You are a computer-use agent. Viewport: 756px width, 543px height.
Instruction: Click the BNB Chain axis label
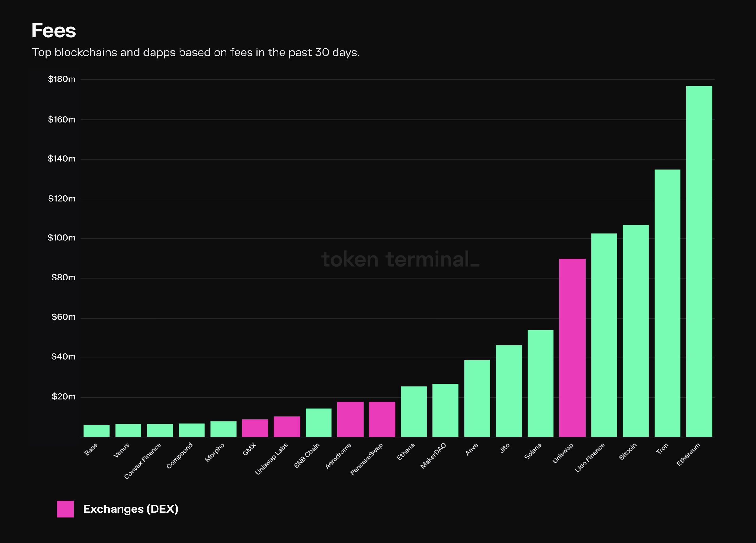tap(307, 456)
